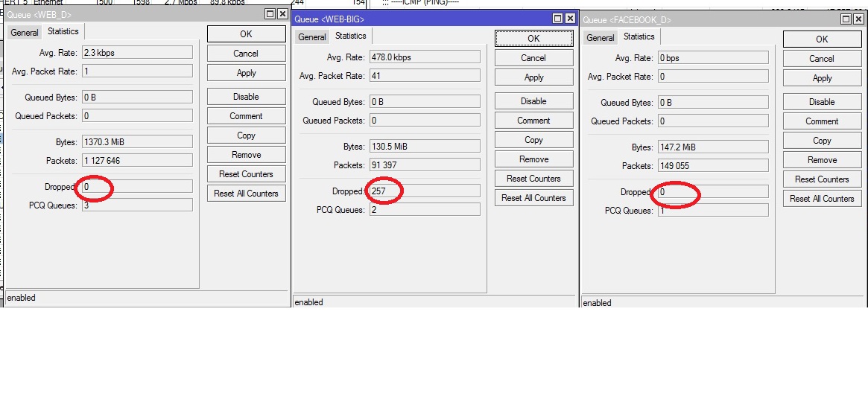Image resolution: width=868 pixels, height=402 pixels.
Task: Click the WEB_D window 'enabled' status text
Action: point(21,298)
